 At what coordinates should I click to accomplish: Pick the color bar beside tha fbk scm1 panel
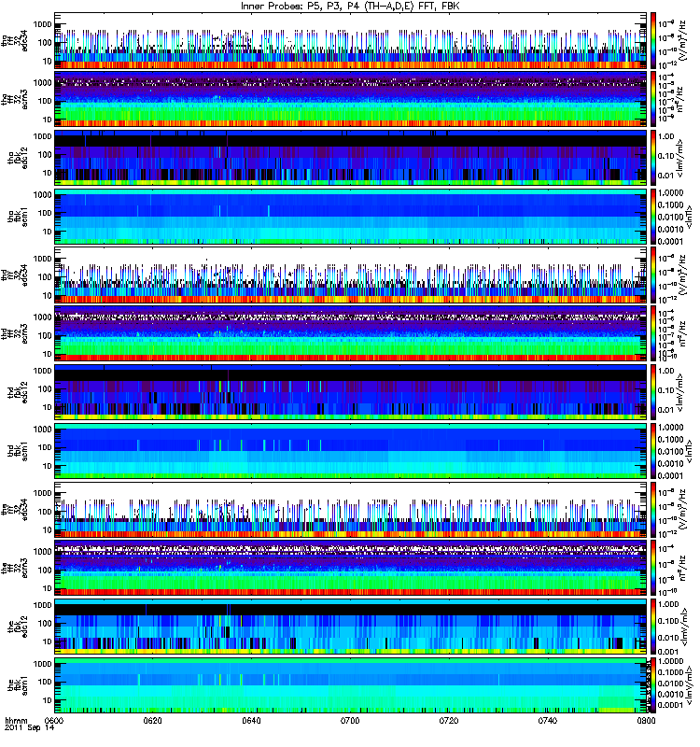(x=652, y=217)
